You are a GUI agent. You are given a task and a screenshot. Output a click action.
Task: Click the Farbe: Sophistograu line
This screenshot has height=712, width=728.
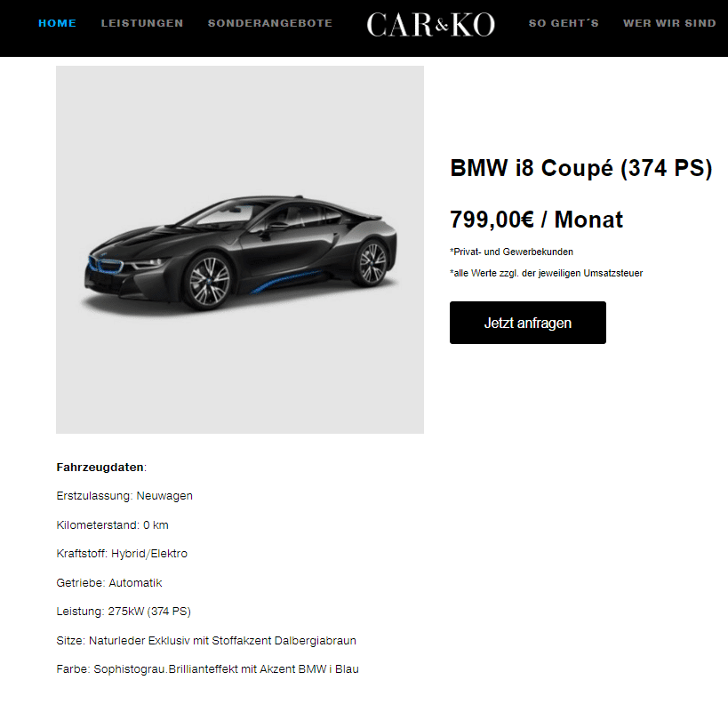[x=207, y=668]
